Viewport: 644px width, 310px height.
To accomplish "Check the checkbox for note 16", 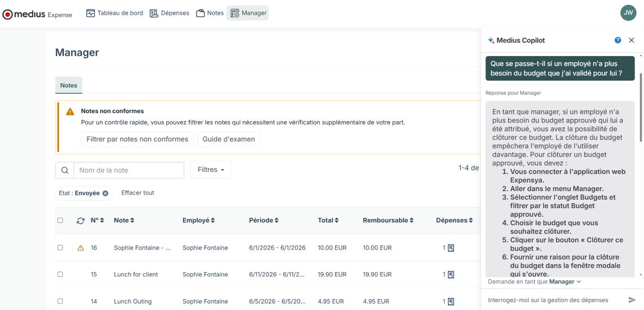I will 60,248.
